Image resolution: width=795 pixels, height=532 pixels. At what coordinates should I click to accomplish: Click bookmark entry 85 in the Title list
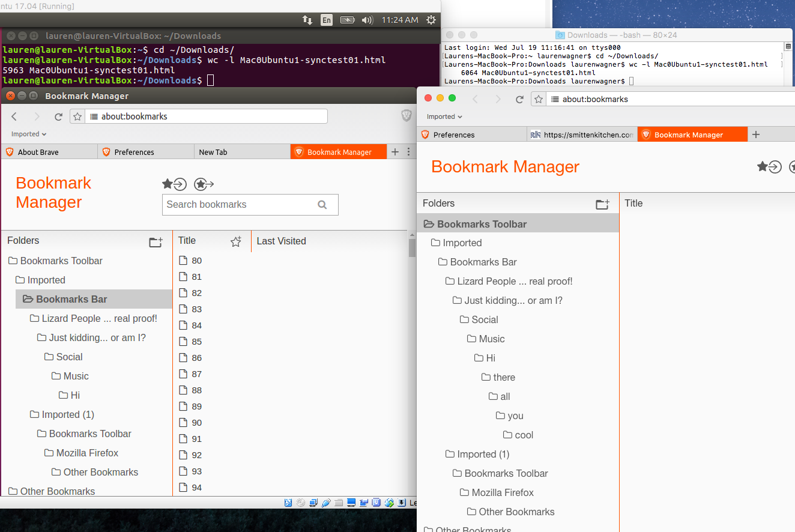[196, 342]
